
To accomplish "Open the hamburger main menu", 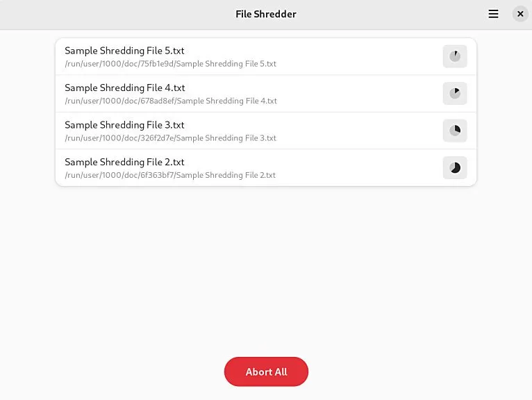I will point(493,14).
